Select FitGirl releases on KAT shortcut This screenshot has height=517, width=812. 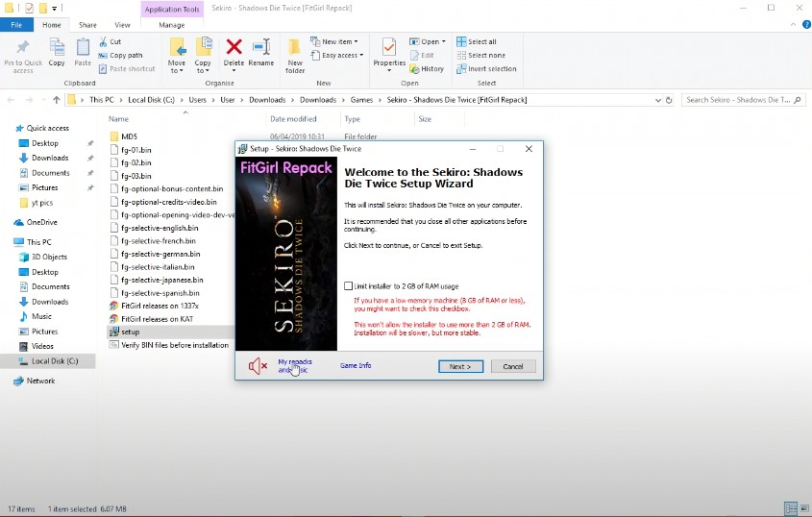point(157,319)
